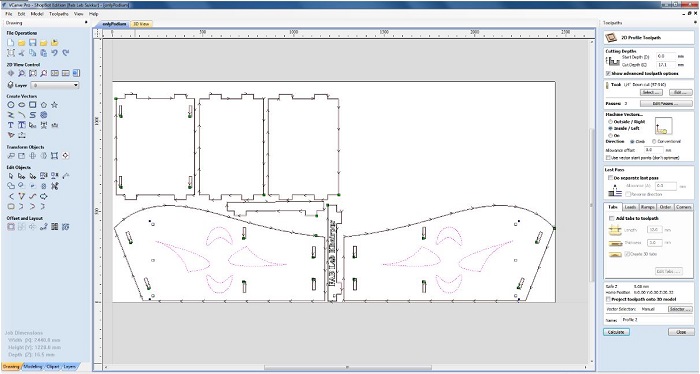Click the Edit... tool button
The image size is (700, 374).
pos(680,92)
